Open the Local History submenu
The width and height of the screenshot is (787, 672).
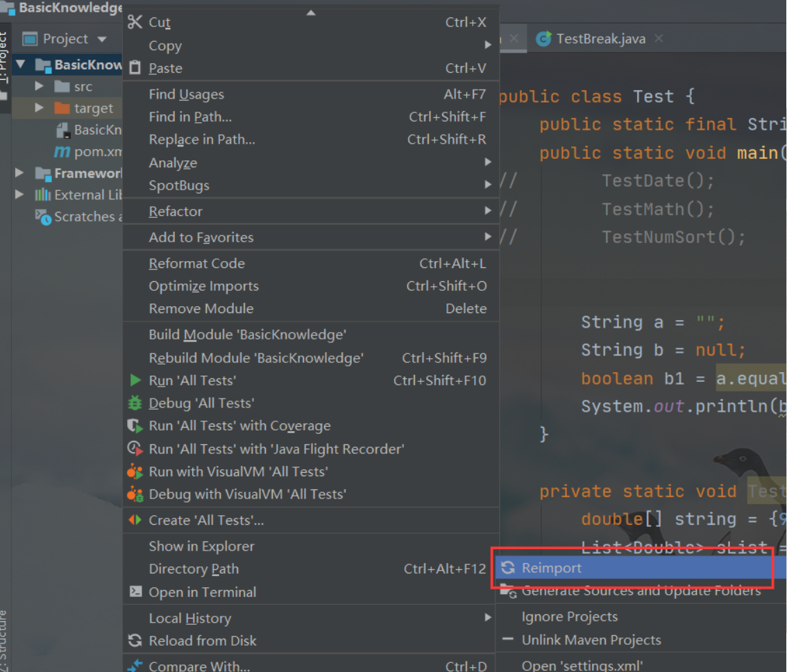(311, 618)
